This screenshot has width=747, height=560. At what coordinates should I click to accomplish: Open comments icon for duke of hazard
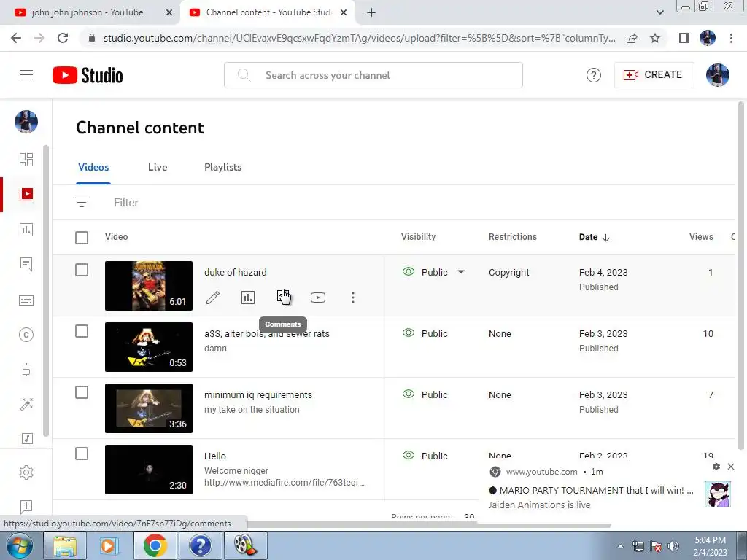pos(283,297)
